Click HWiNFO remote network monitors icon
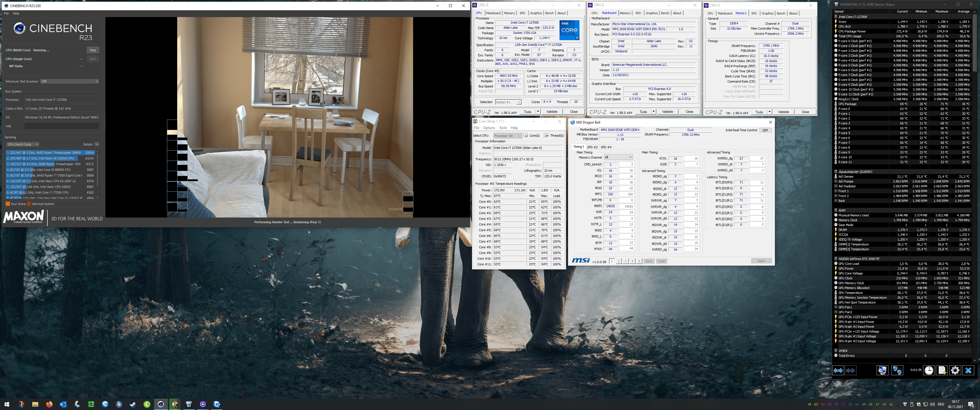The image size is (980, 410). tap(897, 370)
